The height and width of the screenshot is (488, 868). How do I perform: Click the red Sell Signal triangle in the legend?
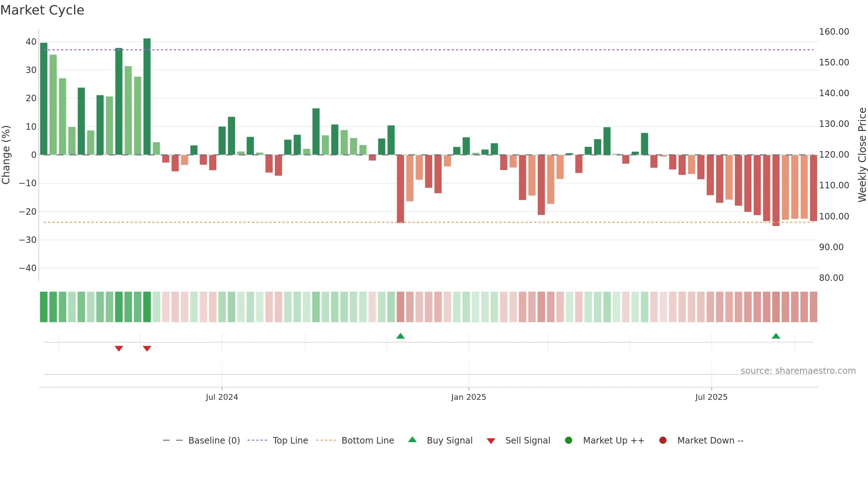[491, 441]
